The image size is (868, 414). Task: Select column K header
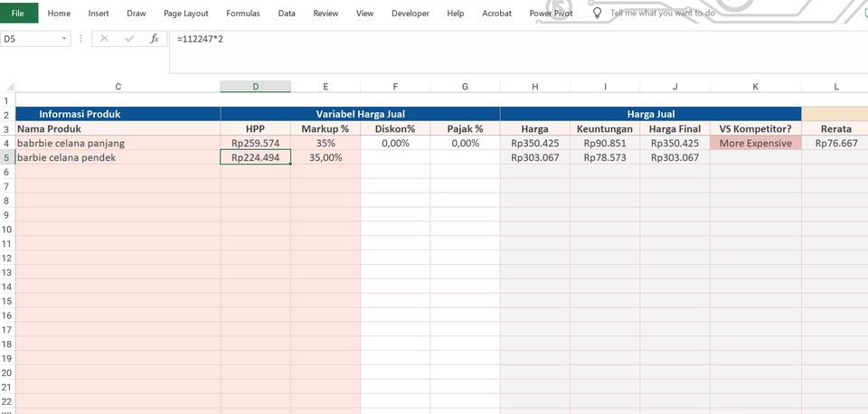pyautogui.click(x=756, y=87)
